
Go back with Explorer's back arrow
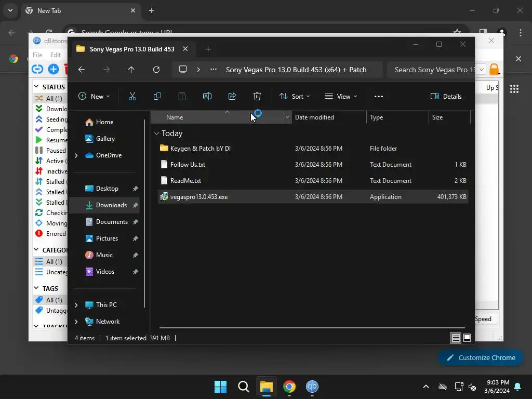coord(82,70)
